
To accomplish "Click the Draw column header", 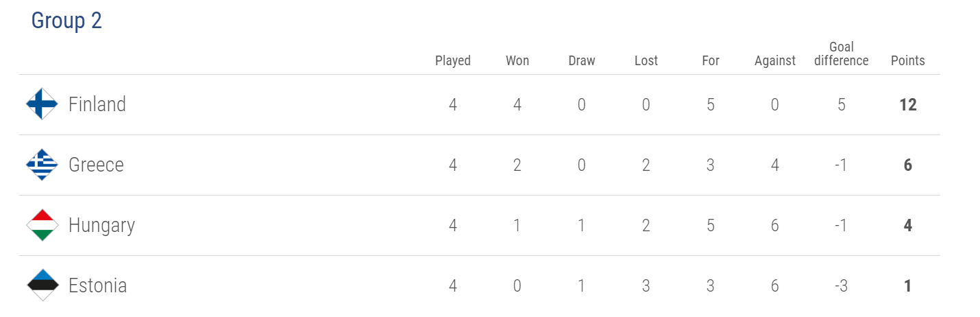I will [x=582, y=60].
